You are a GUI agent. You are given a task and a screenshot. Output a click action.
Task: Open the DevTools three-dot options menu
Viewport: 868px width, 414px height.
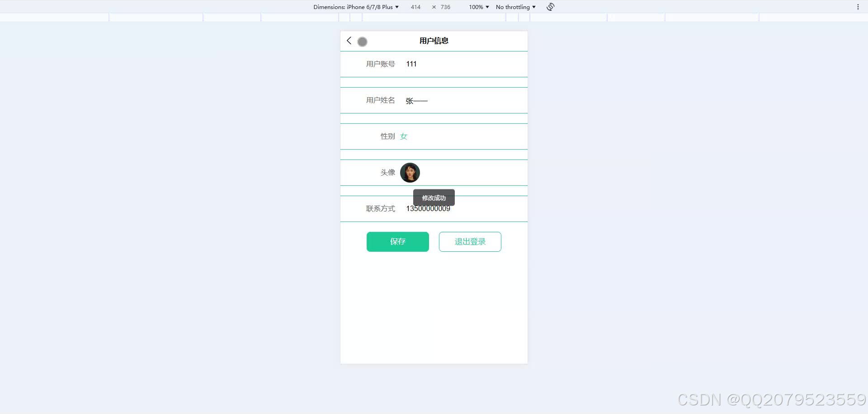click(x=858, y=7)
